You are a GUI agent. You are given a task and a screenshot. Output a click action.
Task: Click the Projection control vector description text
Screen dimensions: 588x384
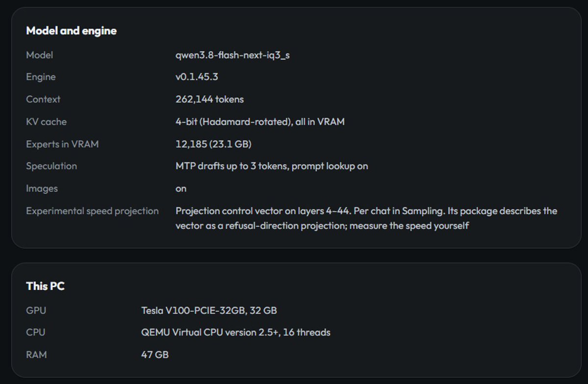(366, 218)
